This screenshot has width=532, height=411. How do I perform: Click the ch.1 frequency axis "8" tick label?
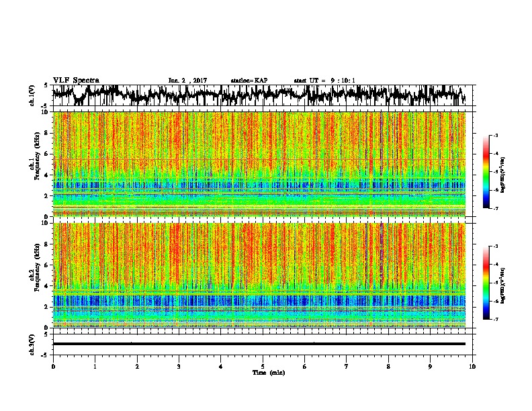coord(46,133)
